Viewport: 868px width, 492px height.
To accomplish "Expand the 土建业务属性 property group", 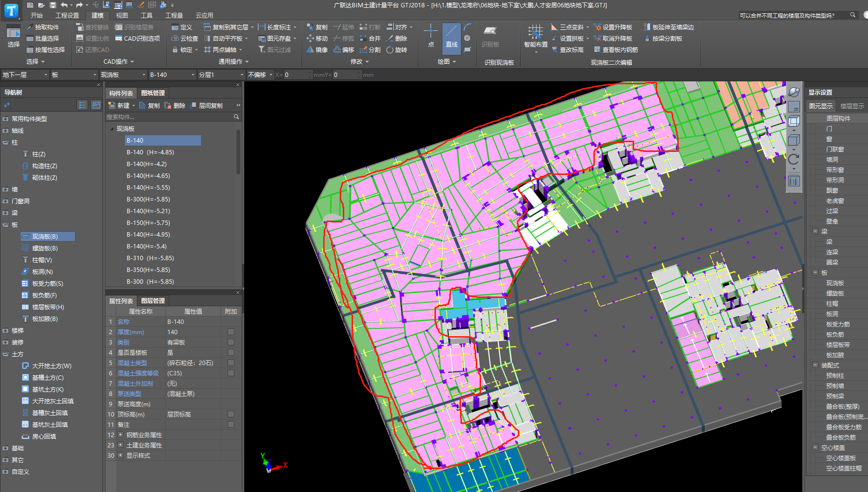I will (120, 445).
